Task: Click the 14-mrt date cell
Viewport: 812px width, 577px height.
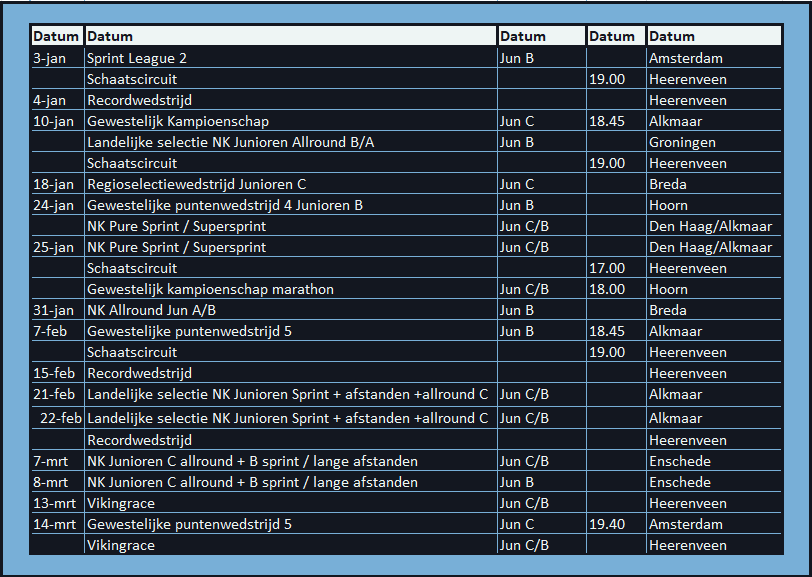Action: click(55, 524)
